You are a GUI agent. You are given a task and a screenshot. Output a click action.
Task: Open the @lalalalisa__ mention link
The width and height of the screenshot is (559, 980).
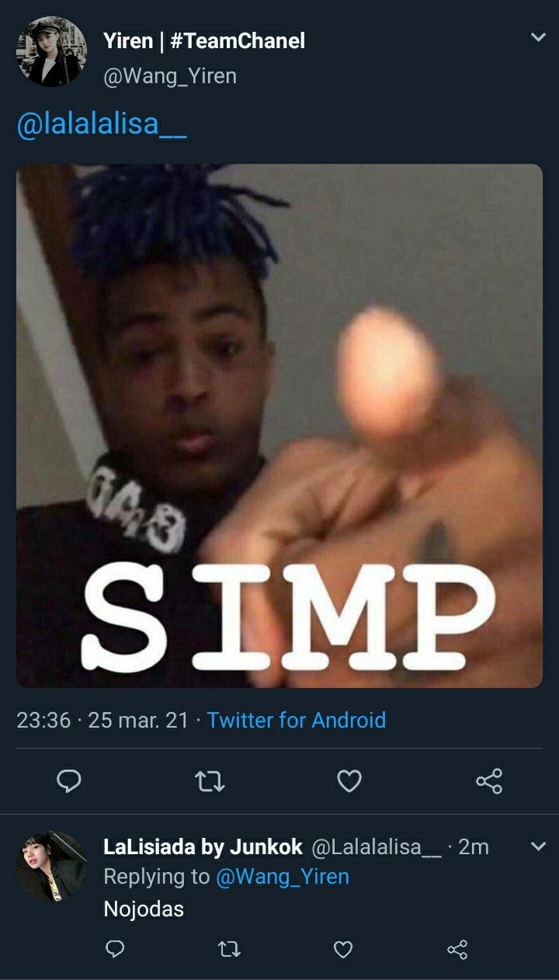tap(102, 124)
